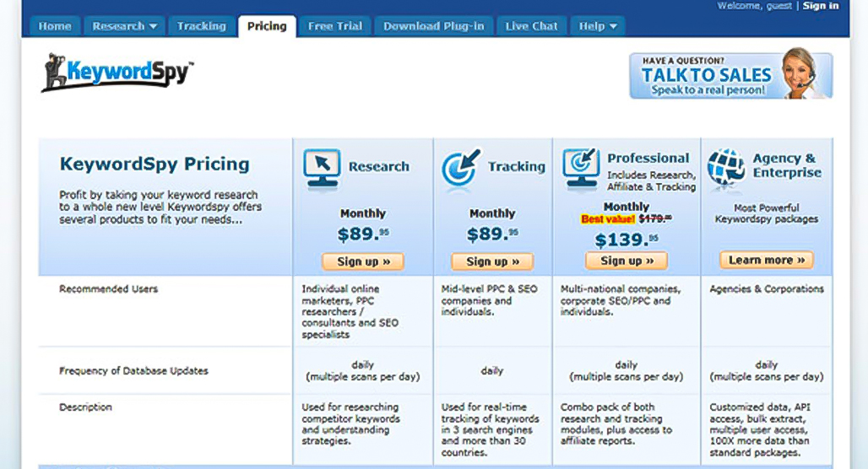The height and width of the screenshot is (469, 868).
Task: Go to the Home tab
Action: pyautogui.click(x=55, y=26)
